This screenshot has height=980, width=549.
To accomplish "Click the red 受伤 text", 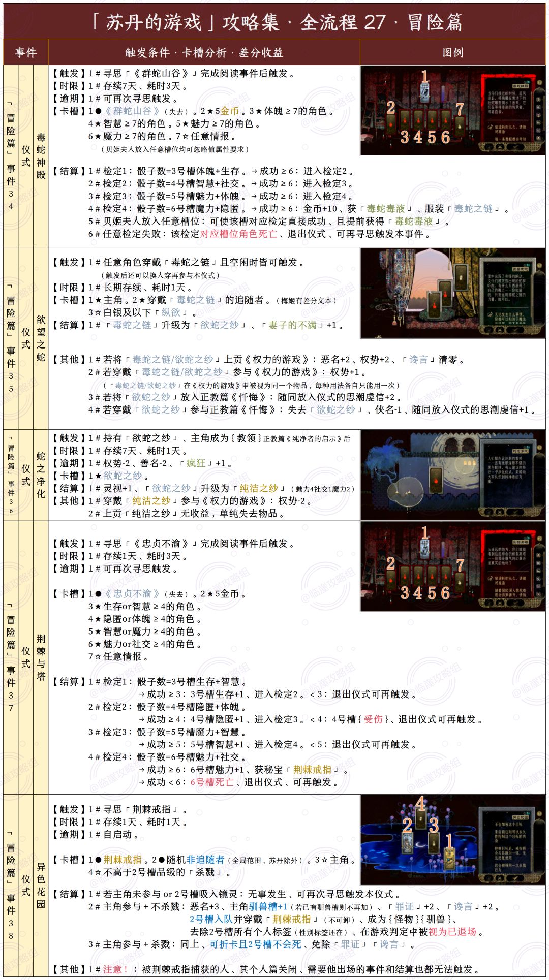I will (373, 719).
